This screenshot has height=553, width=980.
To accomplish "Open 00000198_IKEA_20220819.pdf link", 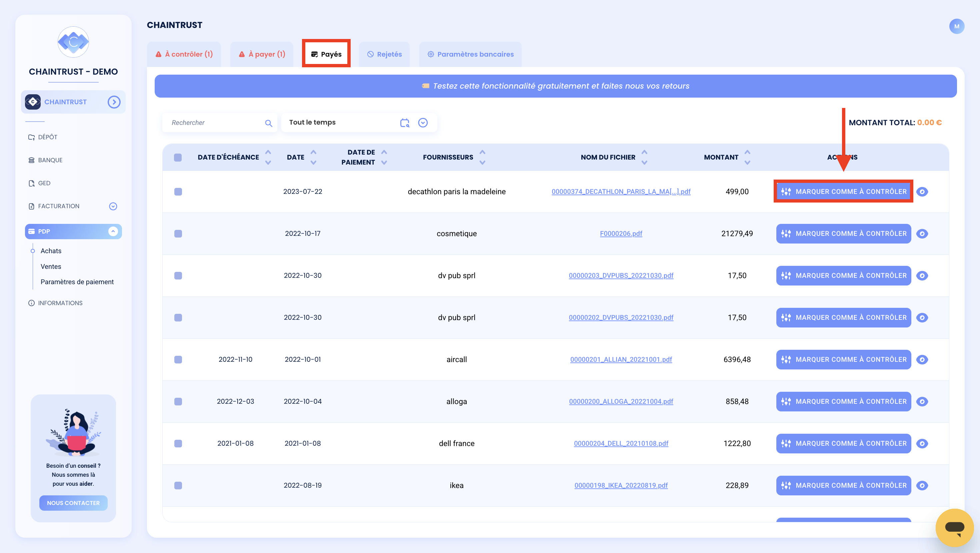I will pos(621,485).
